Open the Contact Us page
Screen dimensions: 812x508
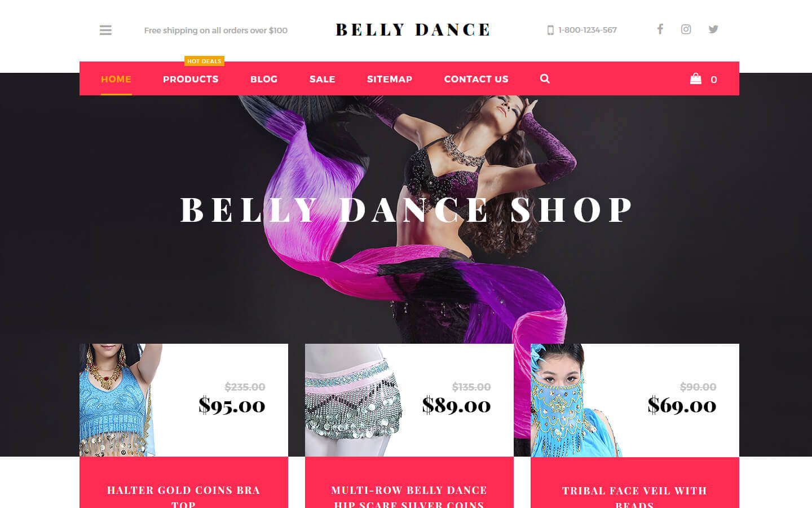click(x=476, y=79)
